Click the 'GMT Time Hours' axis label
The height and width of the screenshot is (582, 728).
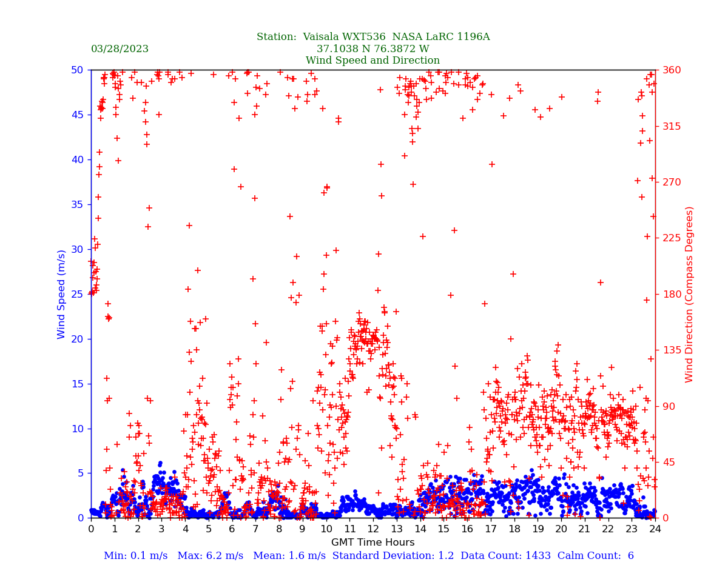(372, 543)
